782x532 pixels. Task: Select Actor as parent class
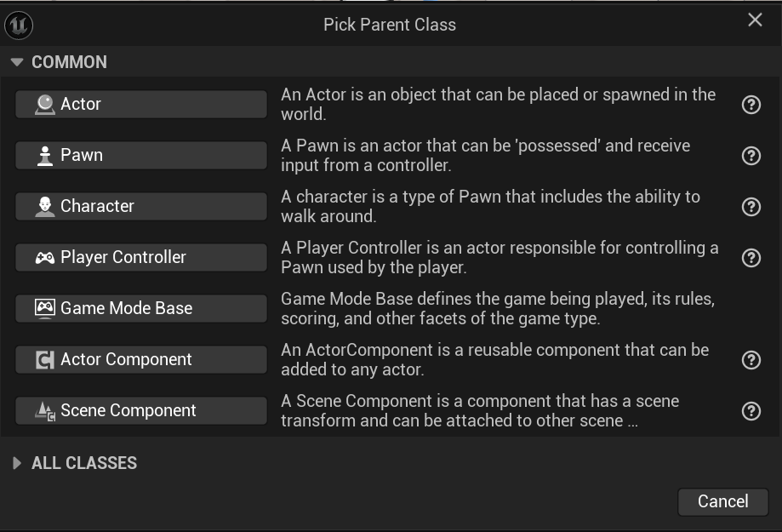(x=141, y=104)
